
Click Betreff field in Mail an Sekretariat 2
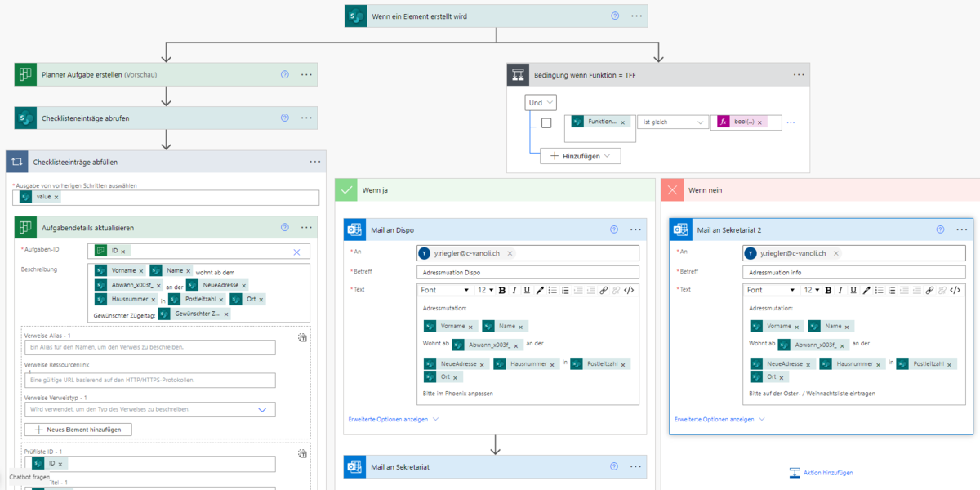tap(853, 272)
